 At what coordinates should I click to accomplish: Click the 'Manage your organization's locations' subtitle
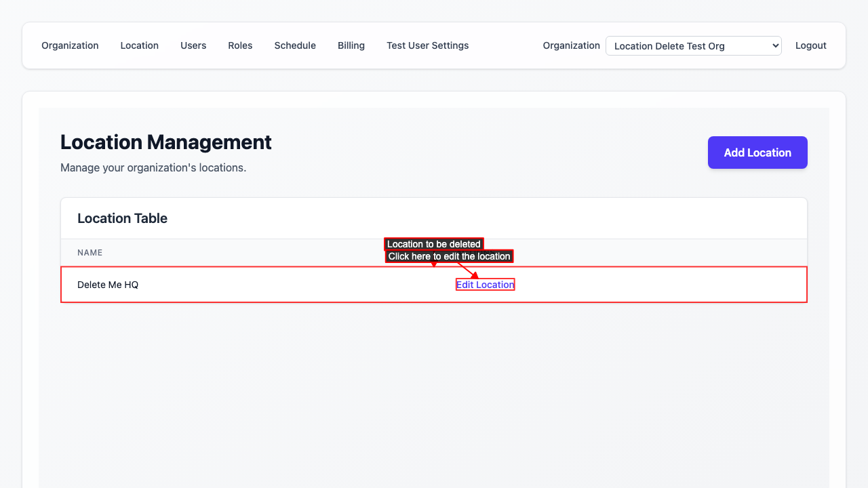pyautogui.click(x=153, y=167)
